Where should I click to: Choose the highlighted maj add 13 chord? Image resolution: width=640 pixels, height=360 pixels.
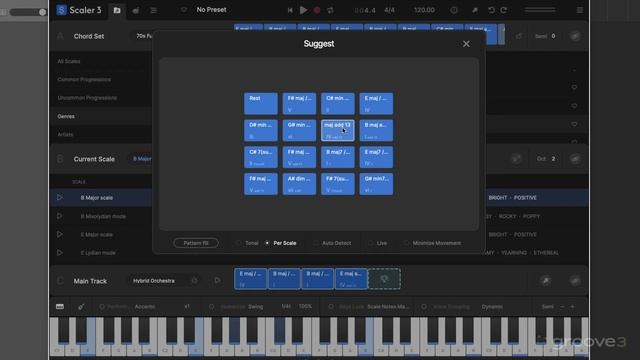[338, 130]
